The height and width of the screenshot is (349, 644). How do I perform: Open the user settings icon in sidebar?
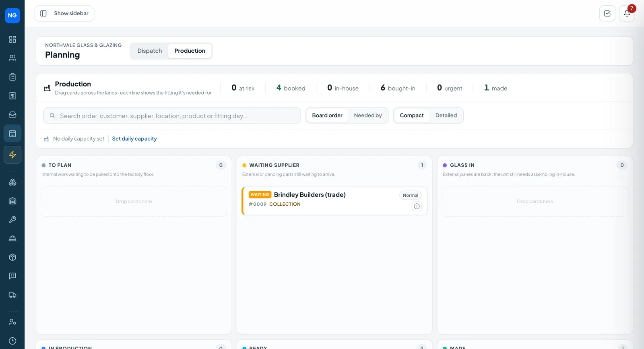tap(12, 322)
